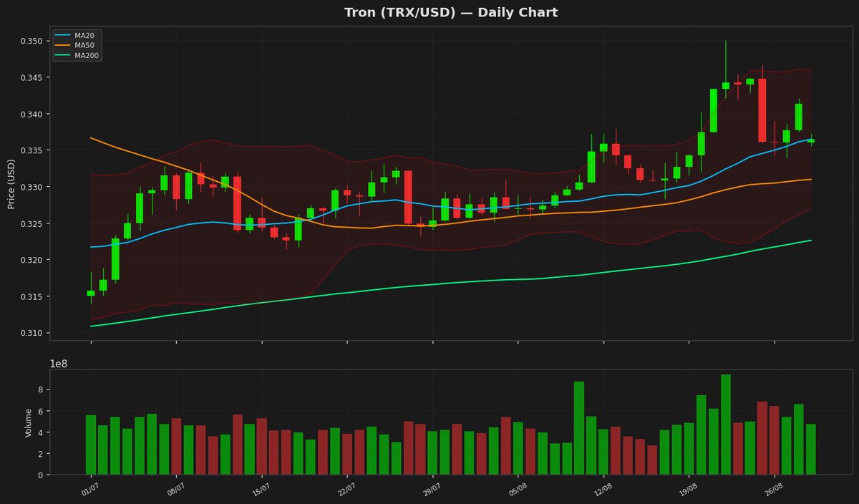This screenshot has width=859, height=504.
Task: Click the 0.340 price tick label
Action: (x=31, y=114)
